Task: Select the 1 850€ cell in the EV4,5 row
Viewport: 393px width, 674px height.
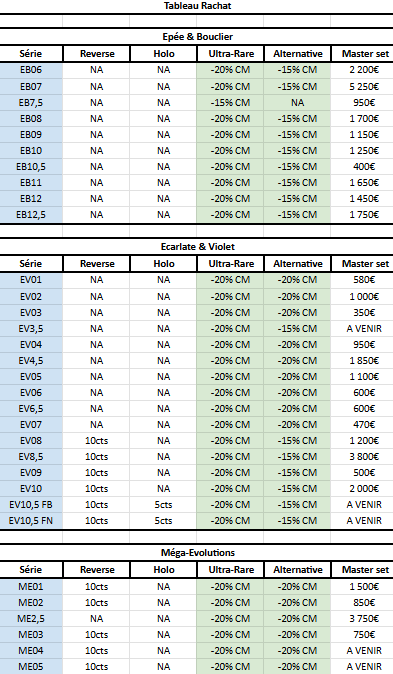Action: (x=364, y=361)
